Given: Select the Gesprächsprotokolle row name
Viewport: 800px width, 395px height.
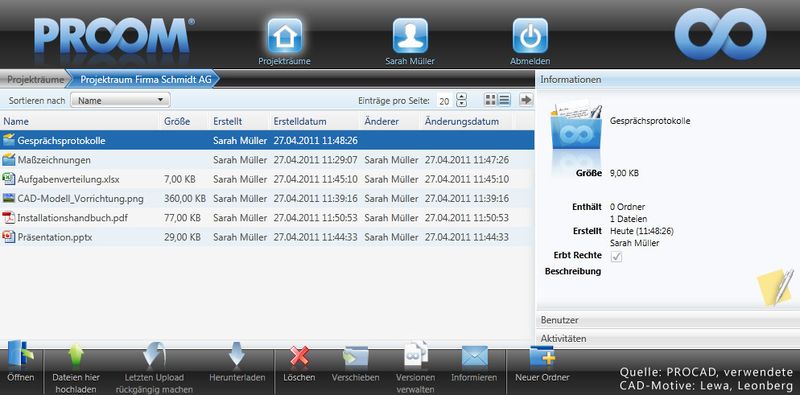Looking at the screenshot, I should [61, 140].
